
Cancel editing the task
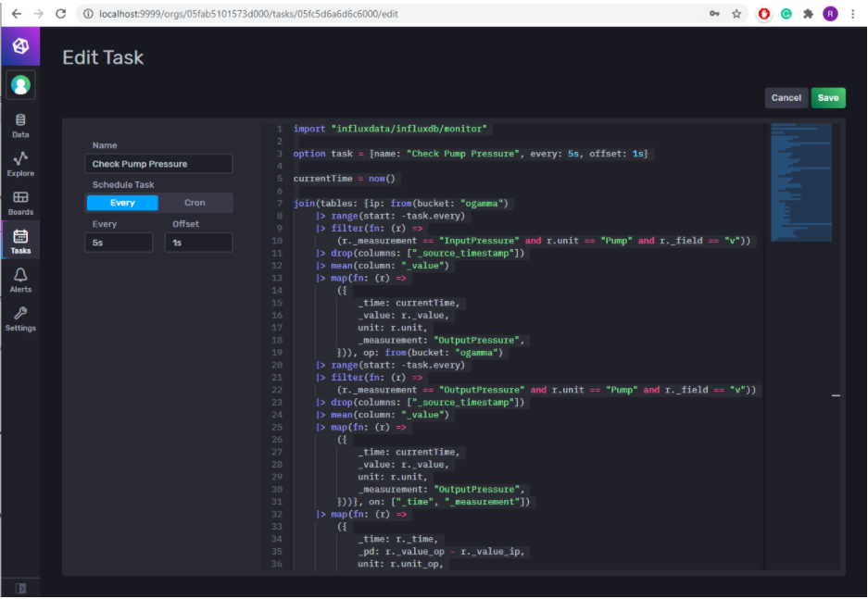[x=786, y=96]
